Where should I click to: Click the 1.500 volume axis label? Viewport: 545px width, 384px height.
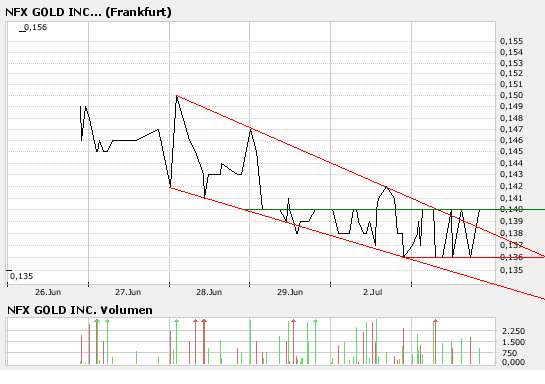pyautogui.click(x=514, y=342)
